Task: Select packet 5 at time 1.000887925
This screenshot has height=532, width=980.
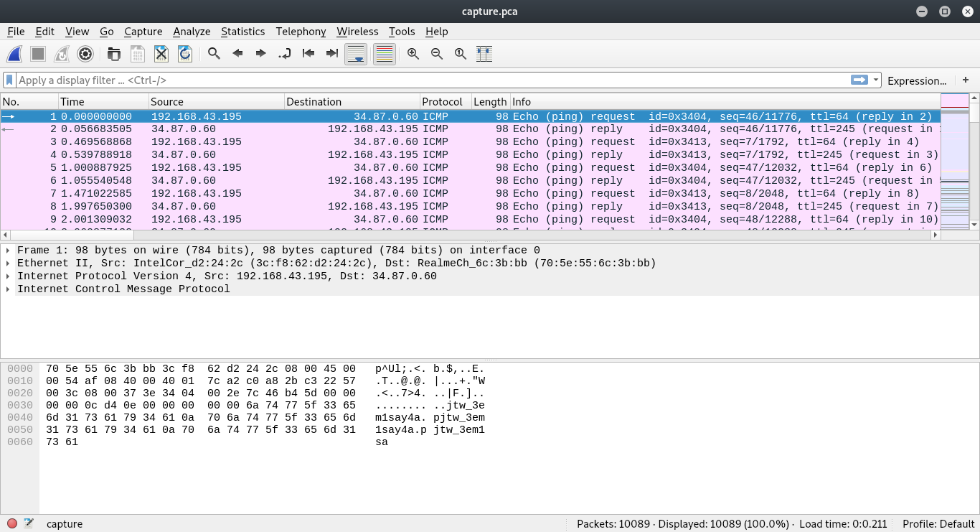Action: (470, 168)
